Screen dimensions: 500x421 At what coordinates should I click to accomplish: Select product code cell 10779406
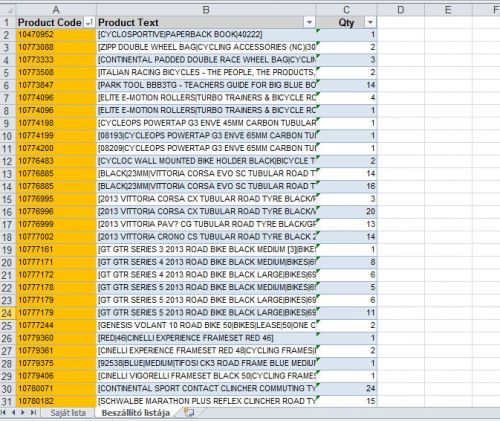[56, 376]
